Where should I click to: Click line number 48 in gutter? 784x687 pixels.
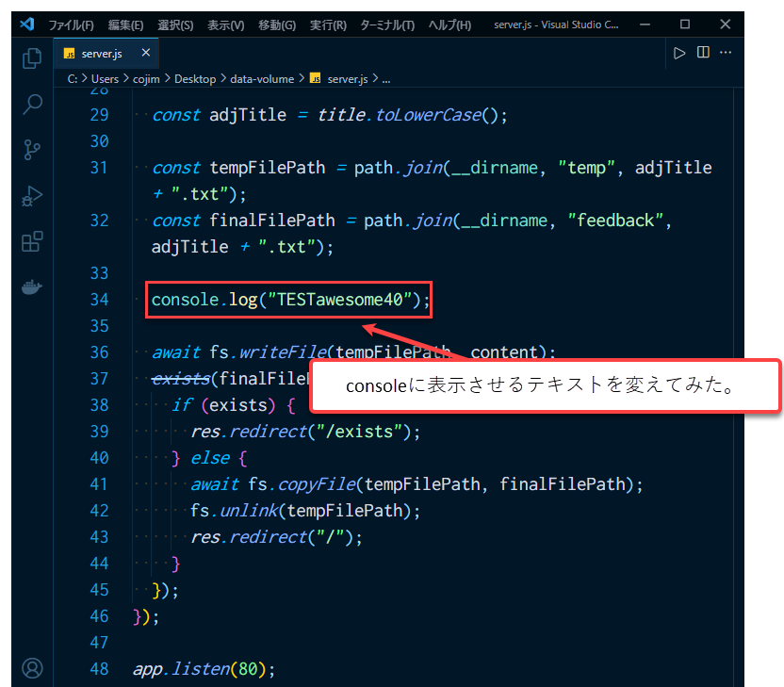point(99,669)
